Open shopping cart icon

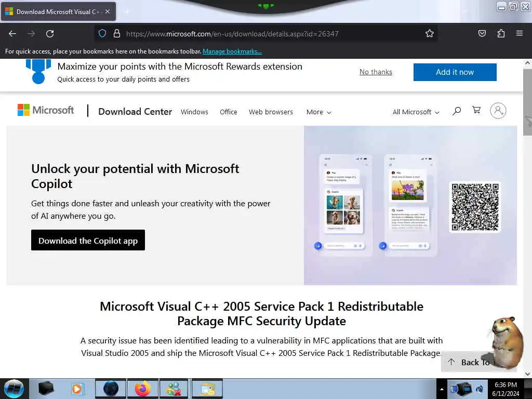476,110
